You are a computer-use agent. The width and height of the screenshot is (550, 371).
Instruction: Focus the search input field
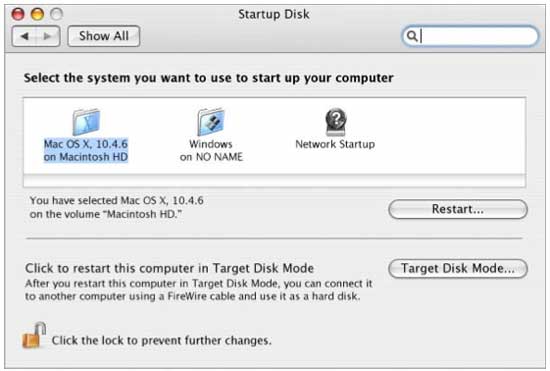[470, 36]
